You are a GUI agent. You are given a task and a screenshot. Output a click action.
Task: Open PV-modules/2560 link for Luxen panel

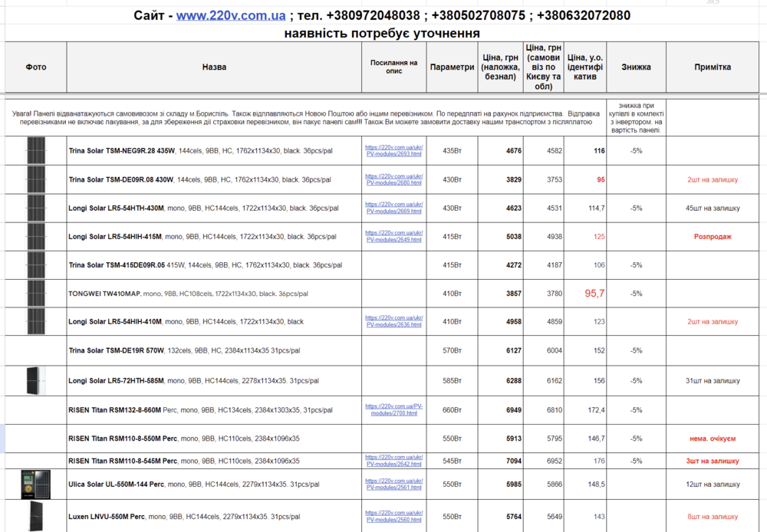393,517
